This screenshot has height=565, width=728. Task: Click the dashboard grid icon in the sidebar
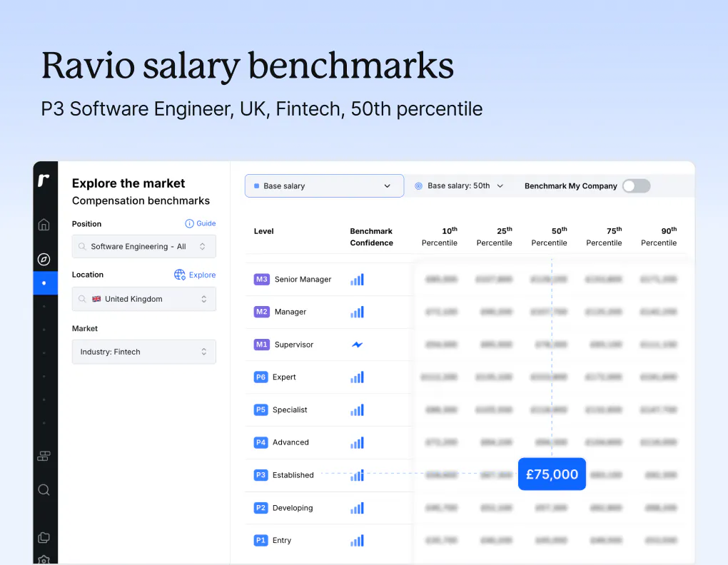tap(45, 455)
